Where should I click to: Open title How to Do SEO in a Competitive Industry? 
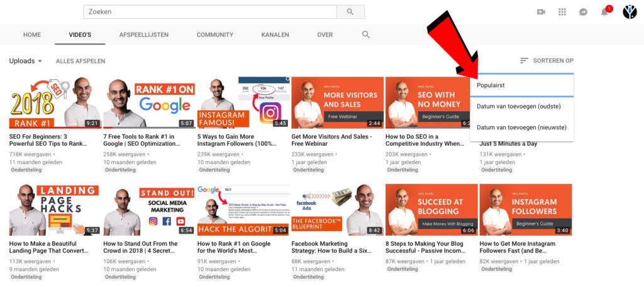point(426,140)
